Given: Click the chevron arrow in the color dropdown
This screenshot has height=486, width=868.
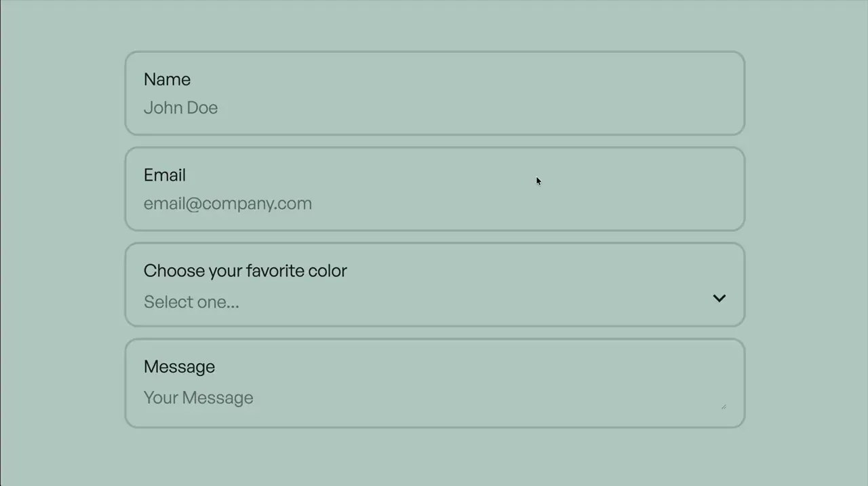Looking at the screenshot, I should click(x=719, y=299).
